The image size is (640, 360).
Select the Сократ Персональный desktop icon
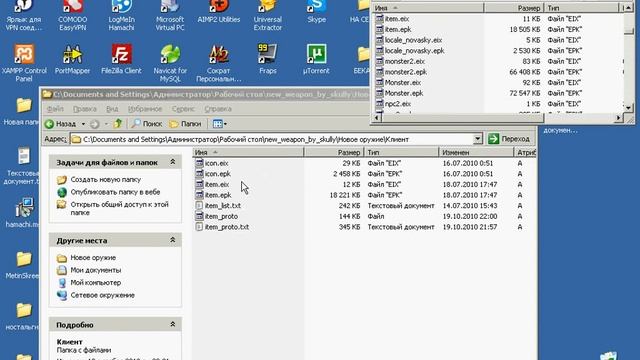pos(218,62)
